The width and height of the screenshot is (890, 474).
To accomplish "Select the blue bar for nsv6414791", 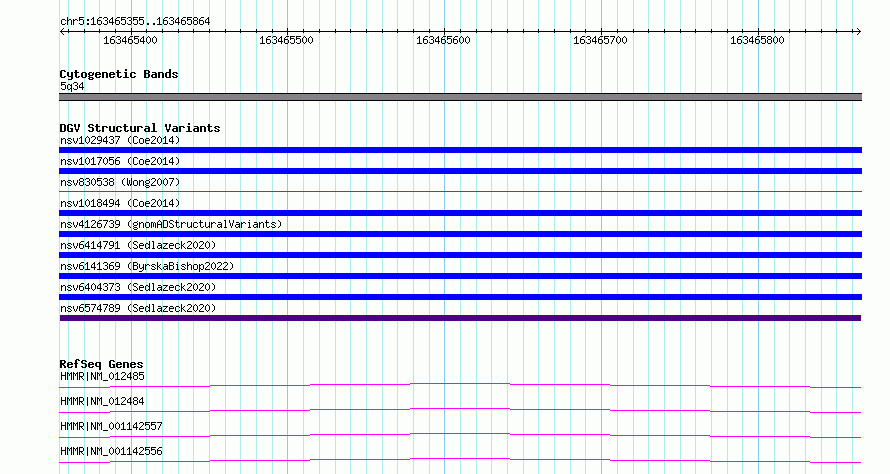I will click(460, 255).
